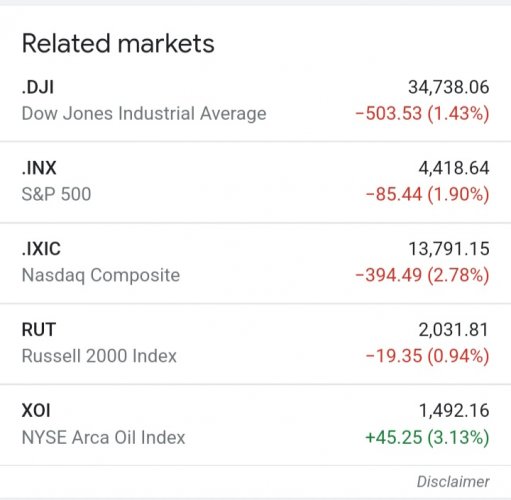Open the .INX ticker symbol

coord(39,168)
